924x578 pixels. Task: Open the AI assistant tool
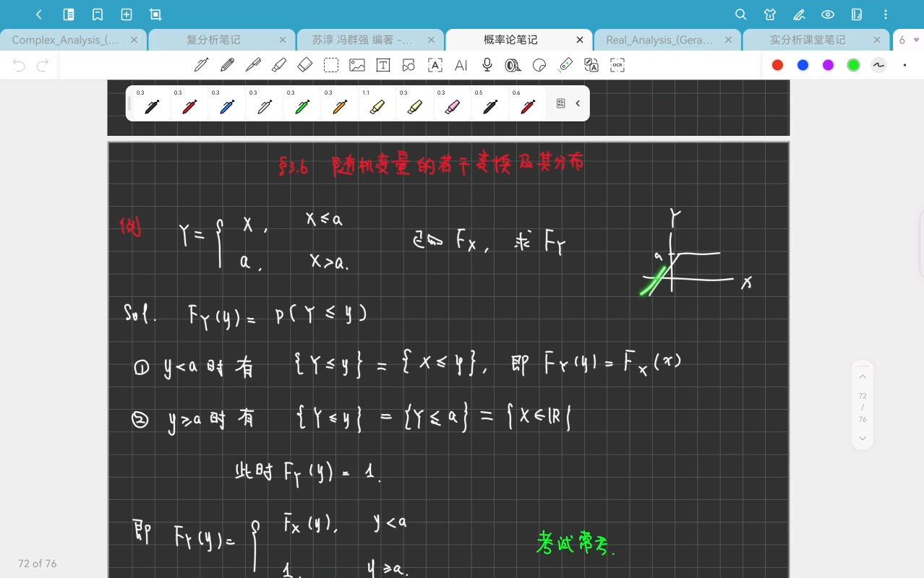pos(461,65)
